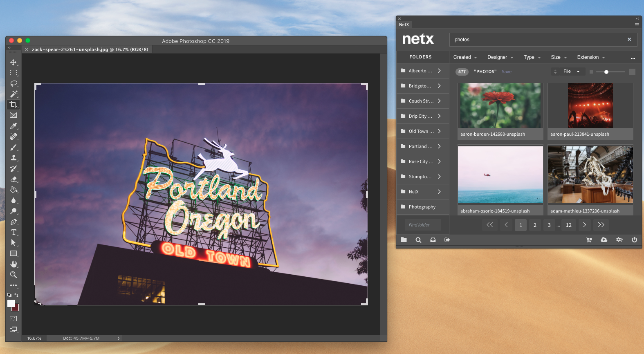Reset to default foreground and background colors

pos(9,295)
